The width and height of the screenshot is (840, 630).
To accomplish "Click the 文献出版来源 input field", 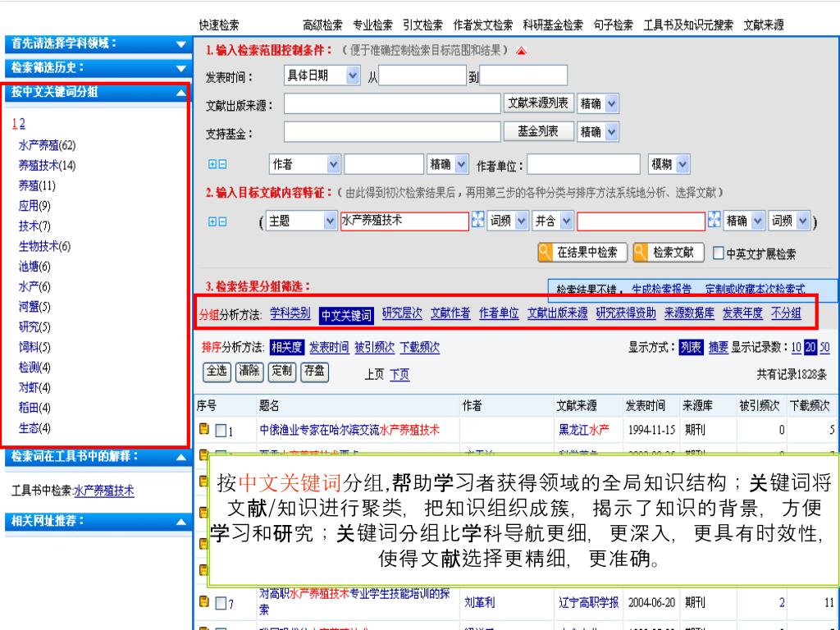I will click(x=392, y=103).
